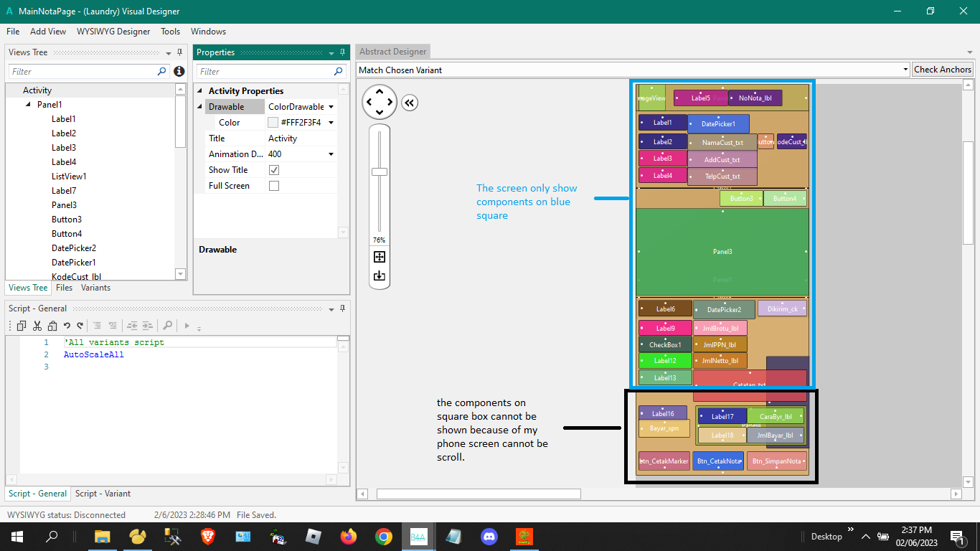The width and height of the screenshot is (980, 551).
Task: Click the comment lines icon in script toolbar
Action: coord(98,326)
